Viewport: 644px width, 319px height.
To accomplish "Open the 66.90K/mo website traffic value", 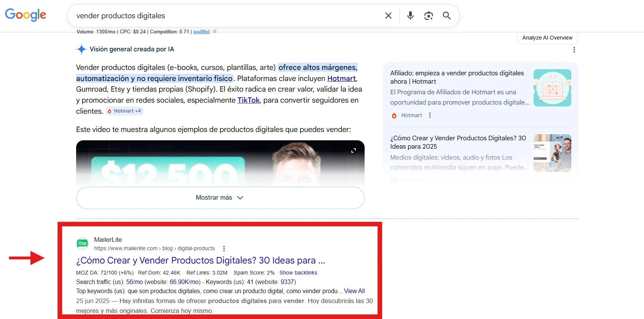I will click(x=184, y=282).
